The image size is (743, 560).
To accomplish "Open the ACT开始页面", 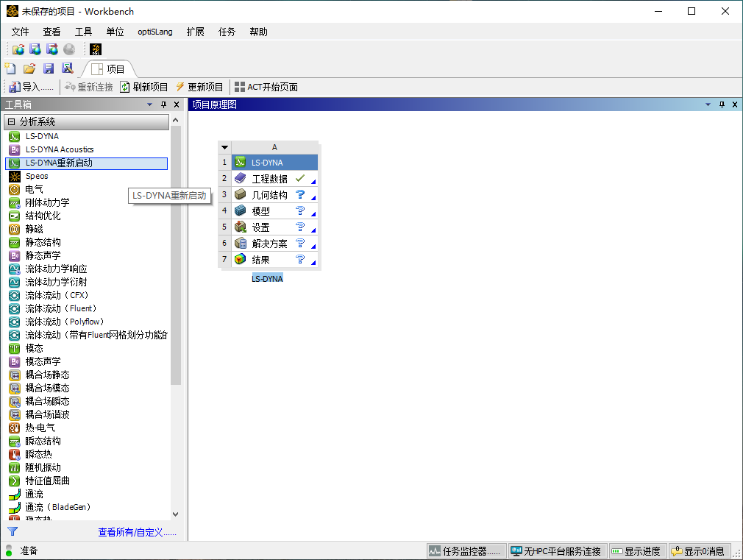I will 266,88.
